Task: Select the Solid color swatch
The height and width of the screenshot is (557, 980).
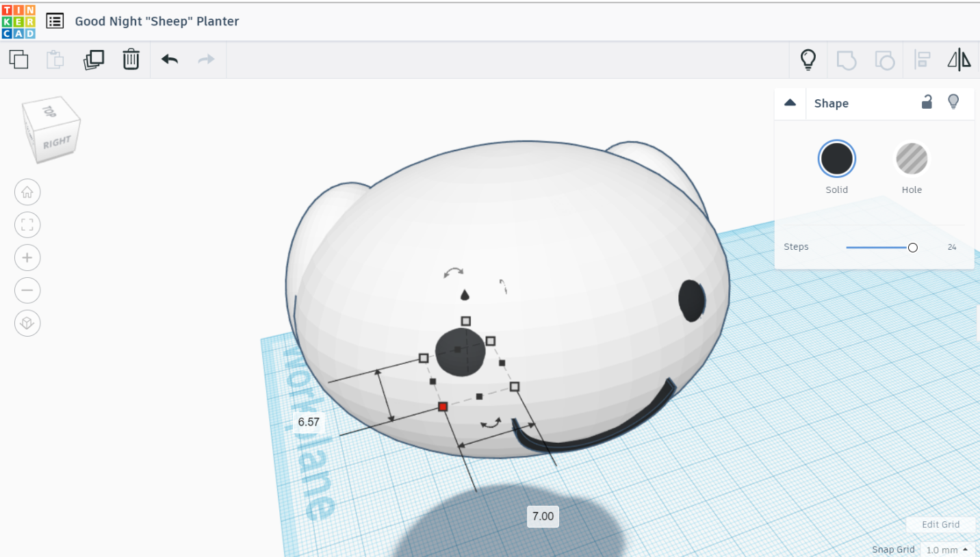Action: pos(837,159)
